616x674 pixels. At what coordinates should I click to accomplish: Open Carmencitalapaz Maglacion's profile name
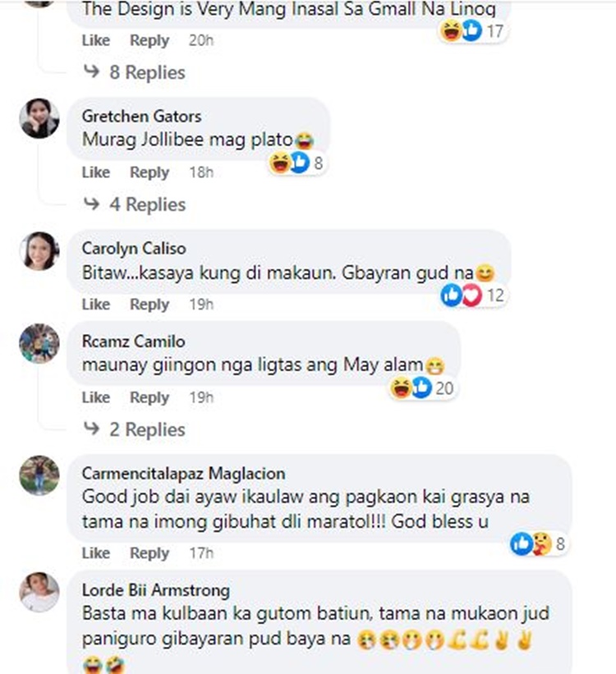click(x=184, y=474)
